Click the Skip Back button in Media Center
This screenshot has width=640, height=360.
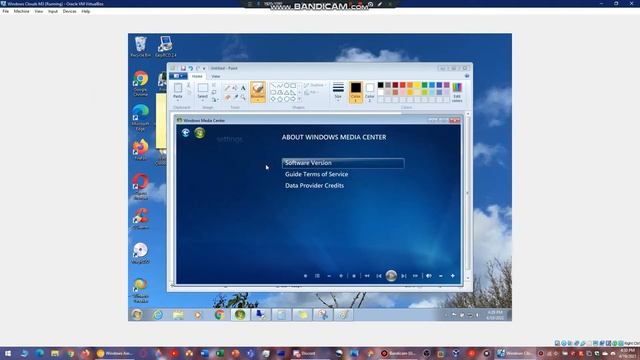379,276
